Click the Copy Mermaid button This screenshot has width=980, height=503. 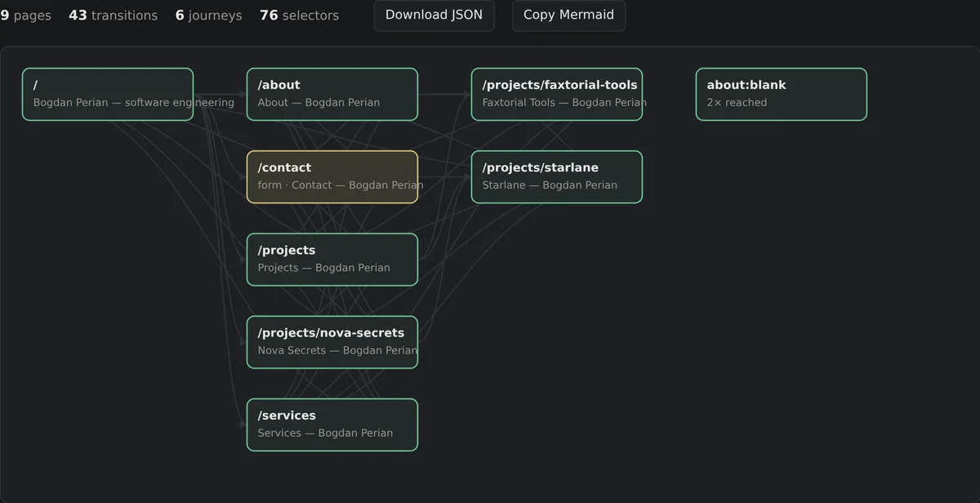pos(568,15)
